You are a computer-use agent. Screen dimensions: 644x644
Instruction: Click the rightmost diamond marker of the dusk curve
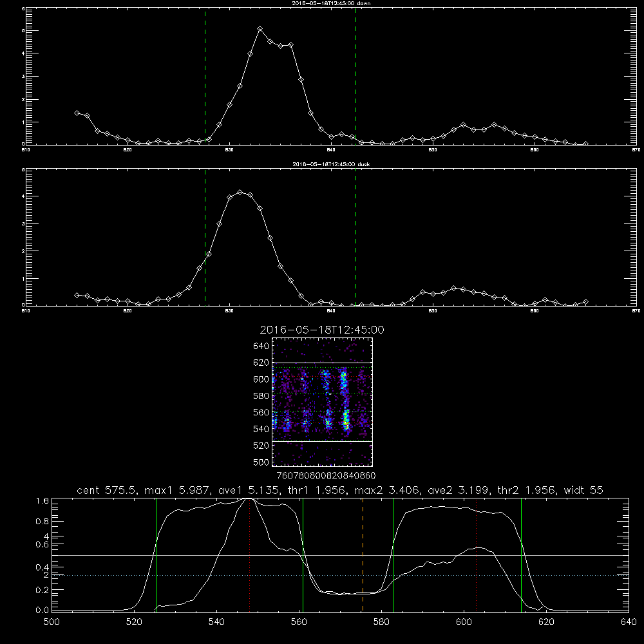pyautogui.click(x=585, y=302)
